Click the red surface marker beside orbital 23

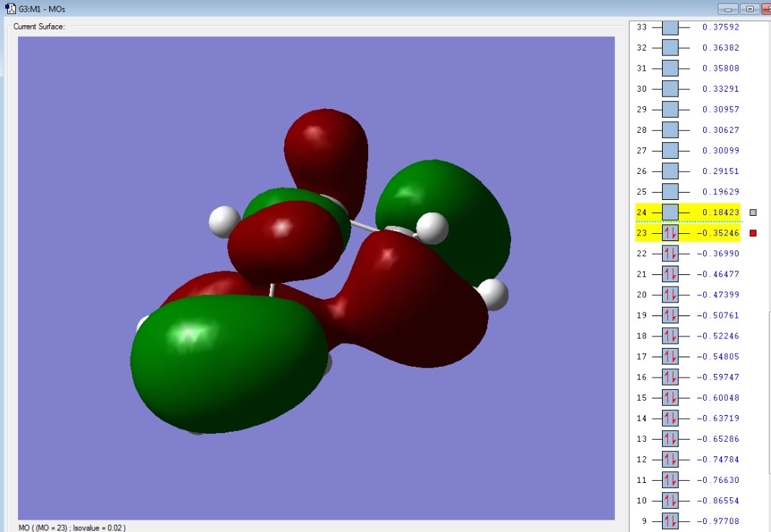(753, 233)
